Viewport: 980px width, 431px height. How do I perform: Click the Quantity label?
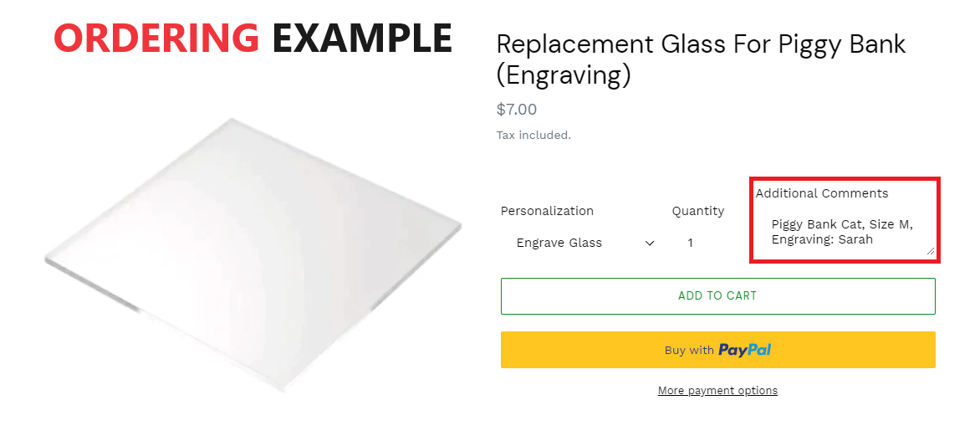(697, 211)
